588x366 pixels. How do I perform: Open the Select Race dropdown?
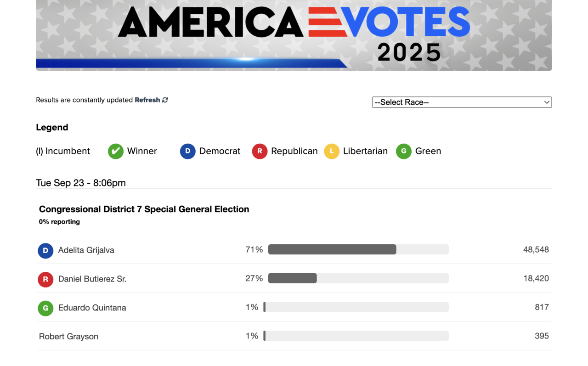coord(462,102)
